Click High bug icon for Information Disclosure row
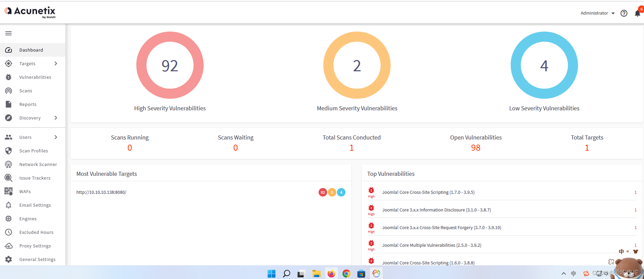Screen dimensions: 644x279 371,208
